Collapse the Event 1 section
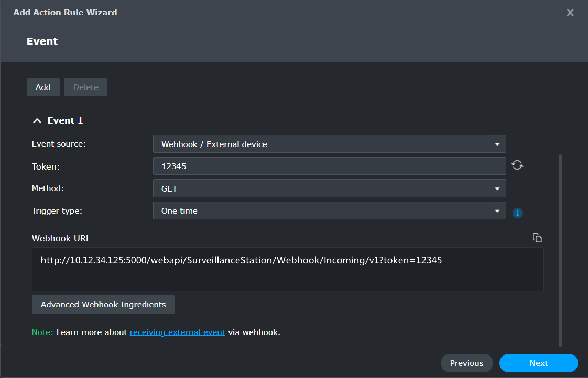 (x=37, y=120)
